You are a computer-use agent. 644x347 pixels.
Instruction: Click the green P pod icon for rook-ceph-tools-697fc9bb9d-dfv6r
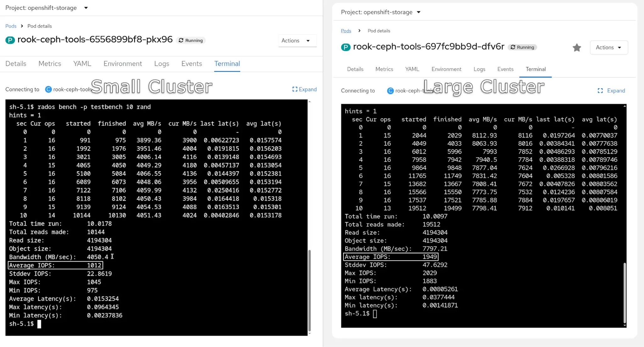(346, 47)
